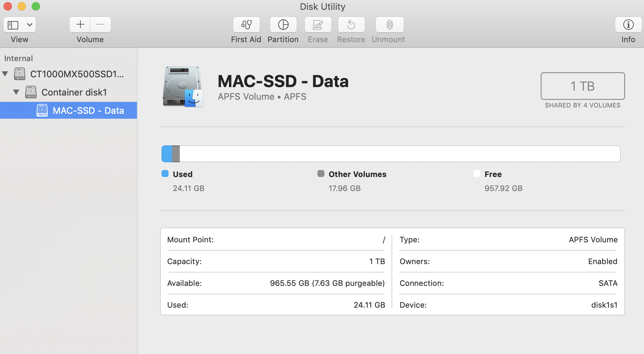
Task: Remove volume with the minus button
Action: tap(100, 25)
